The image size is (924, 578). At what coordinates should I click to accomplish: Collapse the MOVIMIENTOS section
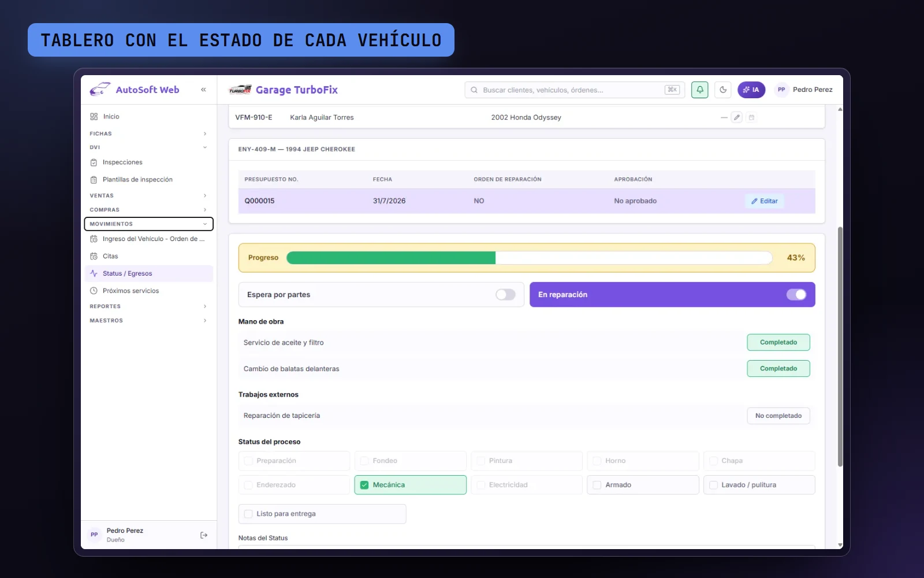coord(148,224)
